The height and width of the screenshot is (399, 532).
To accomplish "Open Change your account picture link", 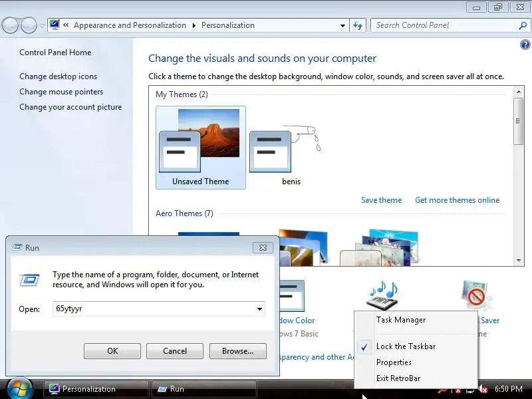I will [70, 107].
